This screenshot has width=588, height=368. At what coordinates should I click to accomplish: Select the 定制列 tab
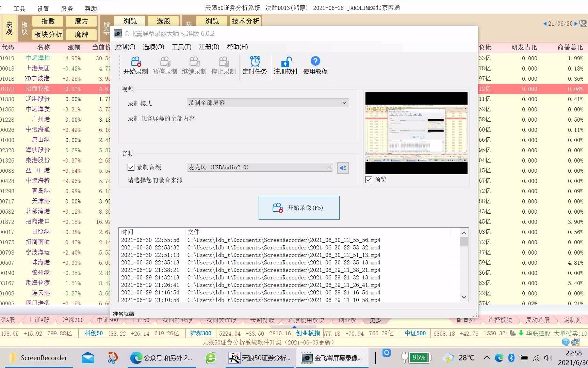pos(573,320)
